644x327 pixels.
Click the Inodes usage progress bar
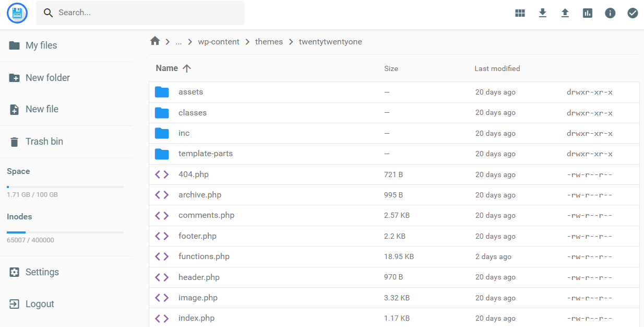coord(65,232)
